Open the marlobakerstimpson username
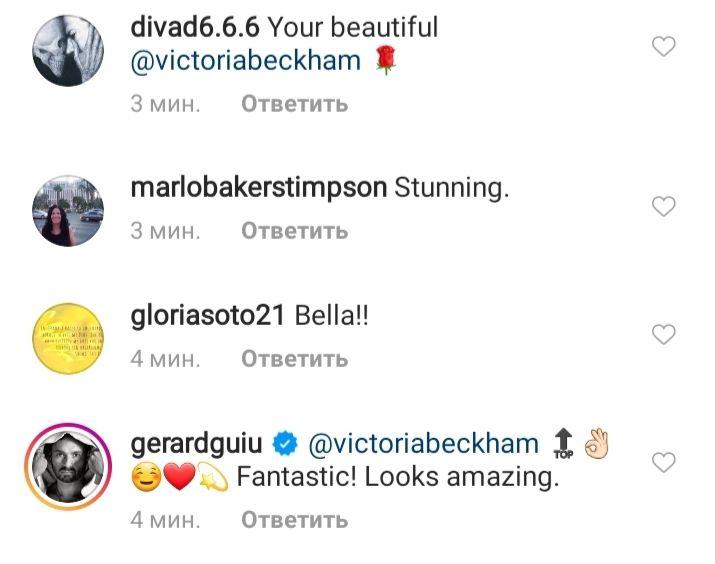 click(x=259, y=188)
